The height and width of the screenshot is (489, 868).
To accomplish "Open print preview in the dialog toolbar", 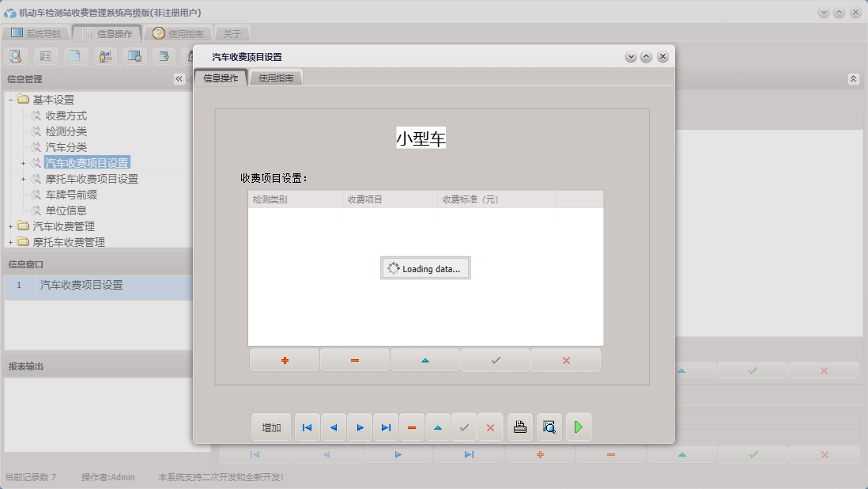I will click(x=549, y=426).
